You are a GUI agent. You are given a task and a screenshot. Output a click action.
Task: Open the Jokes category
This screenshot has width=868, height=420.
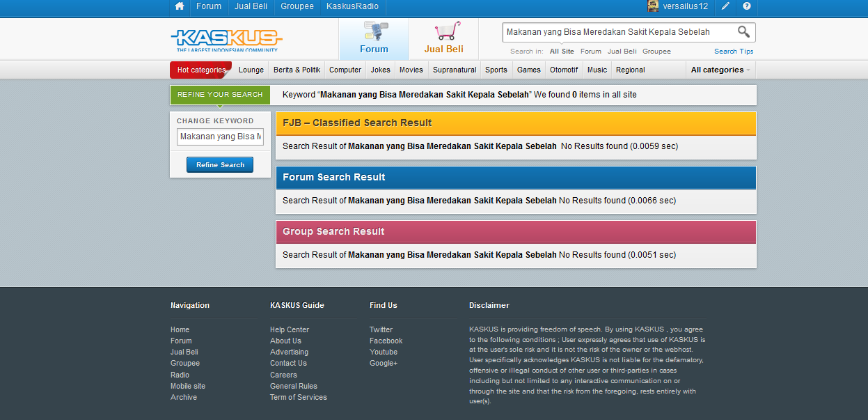click(381, 70)
